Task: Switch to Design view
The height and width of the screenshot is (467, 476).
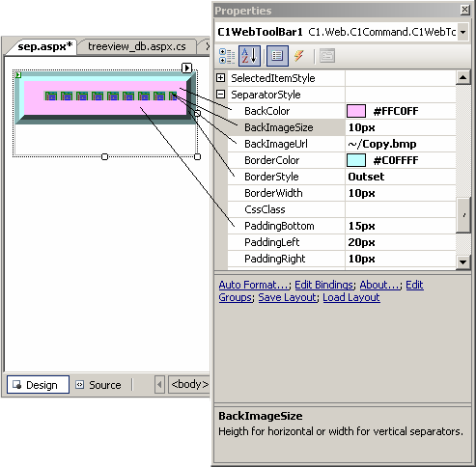Action: click(38, 385)
